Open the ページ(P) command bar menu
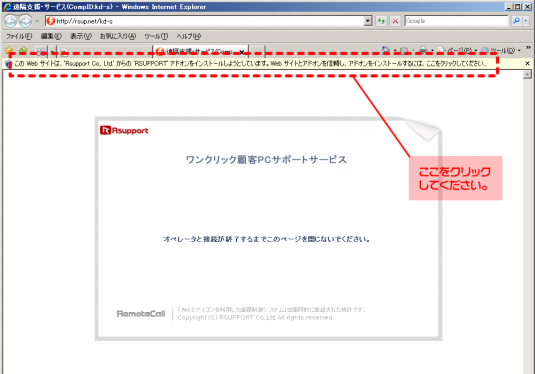Viewport: 535px width, 374px height. point(457,51)
